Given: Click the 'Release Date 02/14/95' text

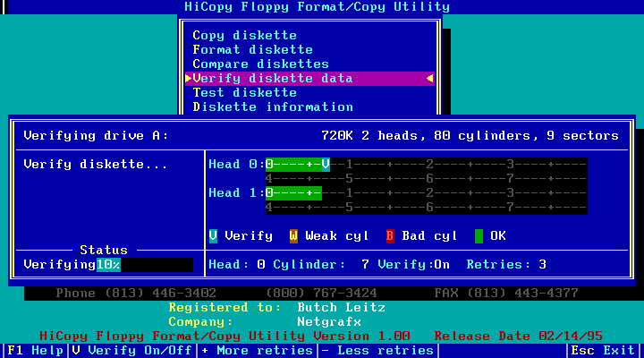Looking at the screenshot, I should pyautogui.click(x=518, y=337).
